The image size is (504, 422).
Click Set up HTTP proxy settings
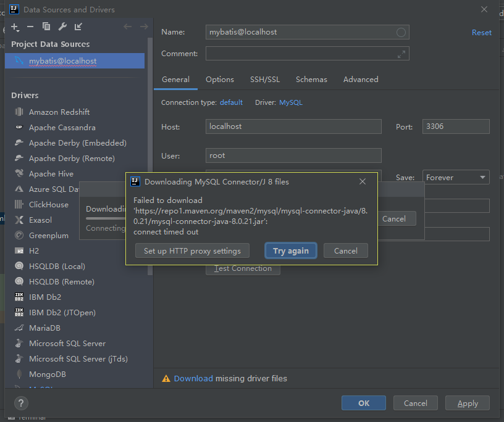pos(192,251)
